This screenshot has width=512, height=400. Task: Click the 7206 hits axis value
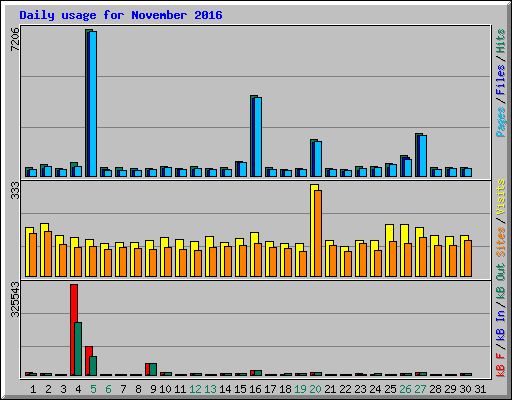point(15,39)
